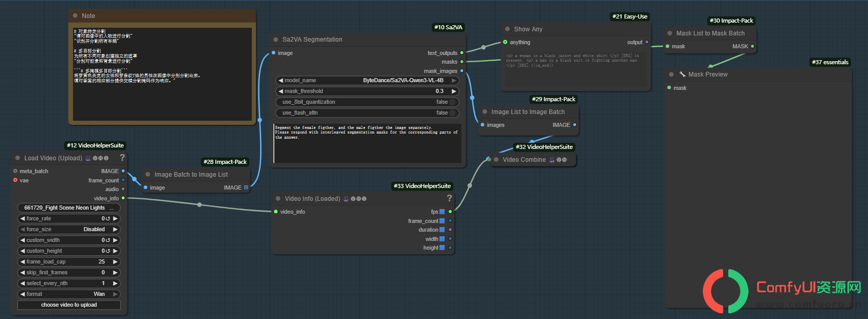Collapse the Note node using its title dot
The width and height of the screenshot is (868, 319).
pos(76,16)
